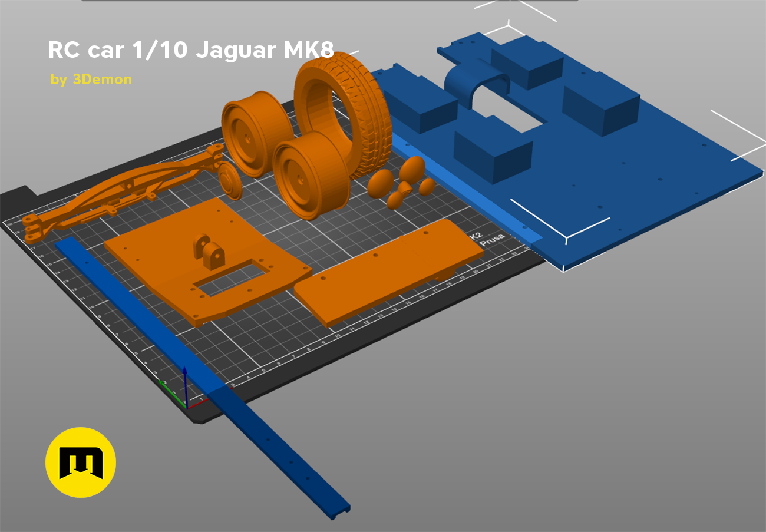
Task: Pick the blue arch-shaped tunnel part
Action: click(476, 83)
